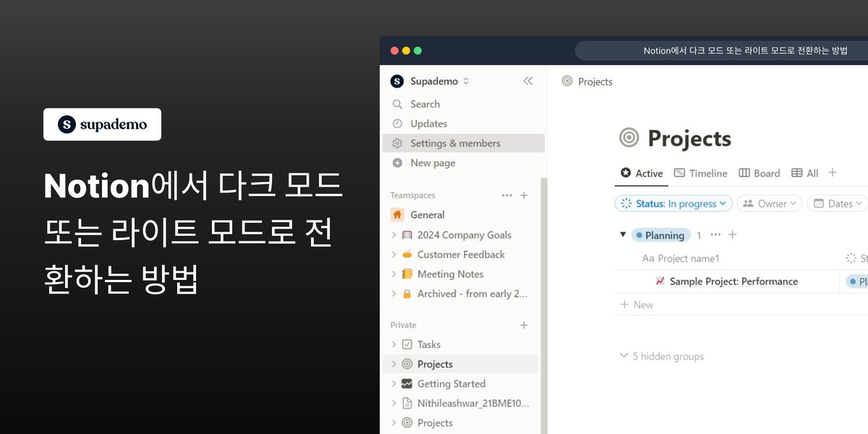
Task: Open the Owner filter dropdown
Action: [770, 204]
